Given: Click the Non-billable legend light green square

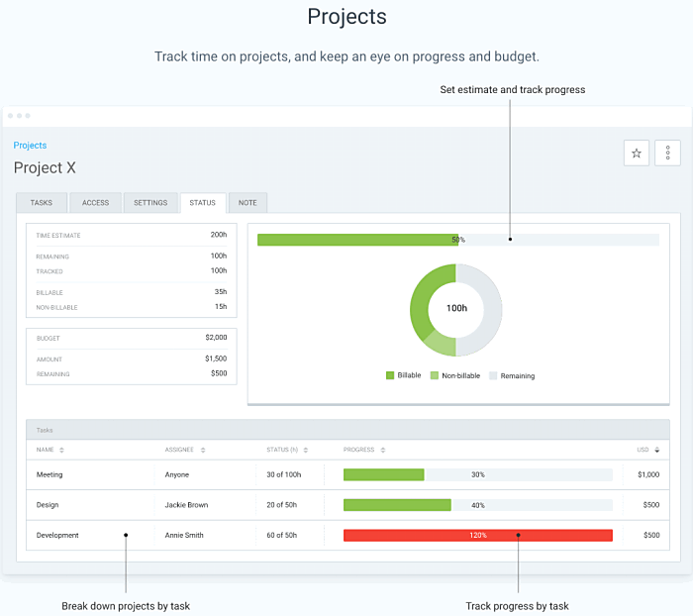Looking at the screenshot, I should point(435,375).
